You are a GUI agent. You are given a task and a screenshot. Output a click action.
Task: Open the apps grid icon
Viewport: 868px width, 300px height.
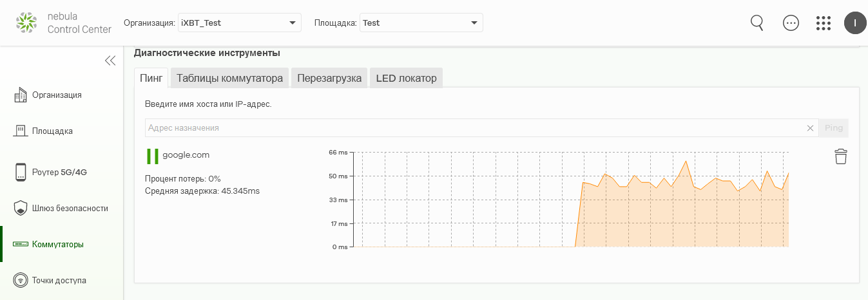point(823,23)
